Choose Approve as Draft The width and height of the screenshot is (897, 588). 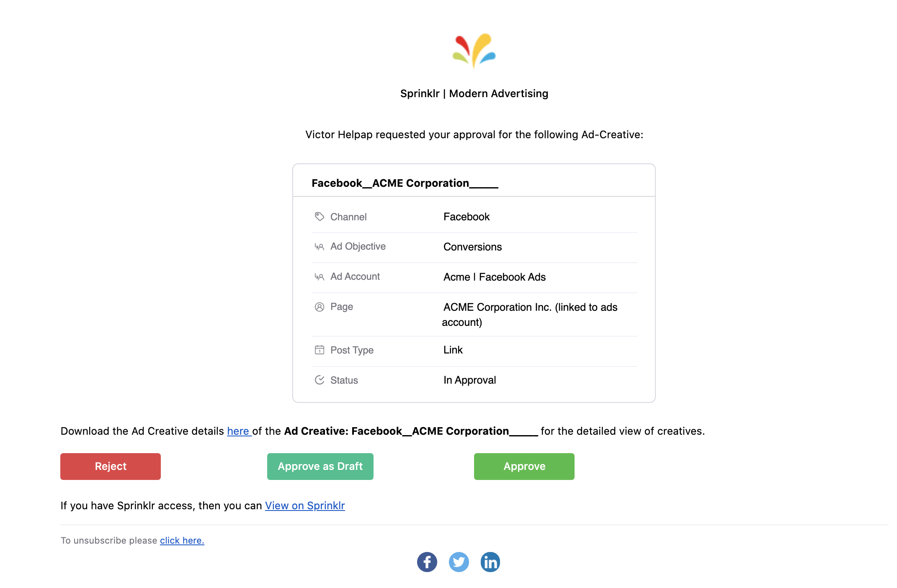click(320, 467)
